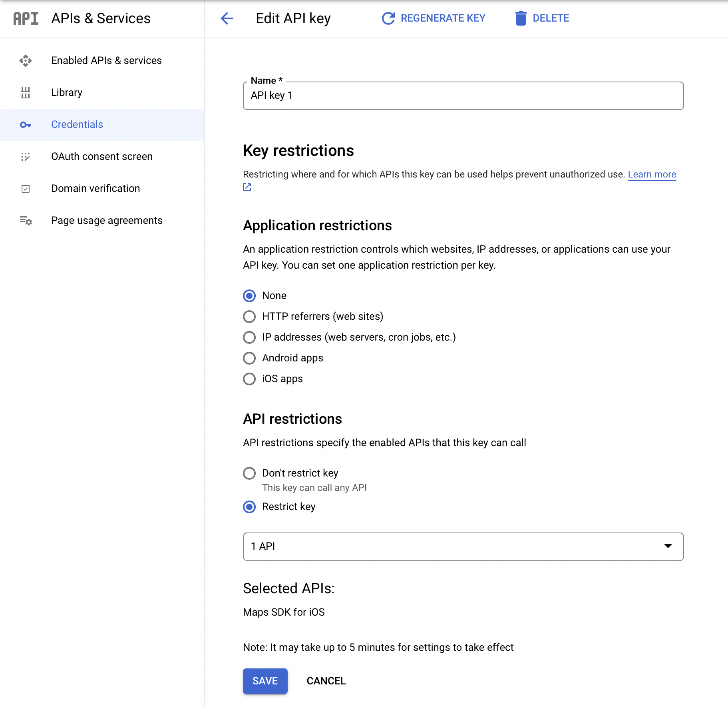The image size is (728, 706).
Task: Click the 'Edit API key' page title
Action: point(293,18)
